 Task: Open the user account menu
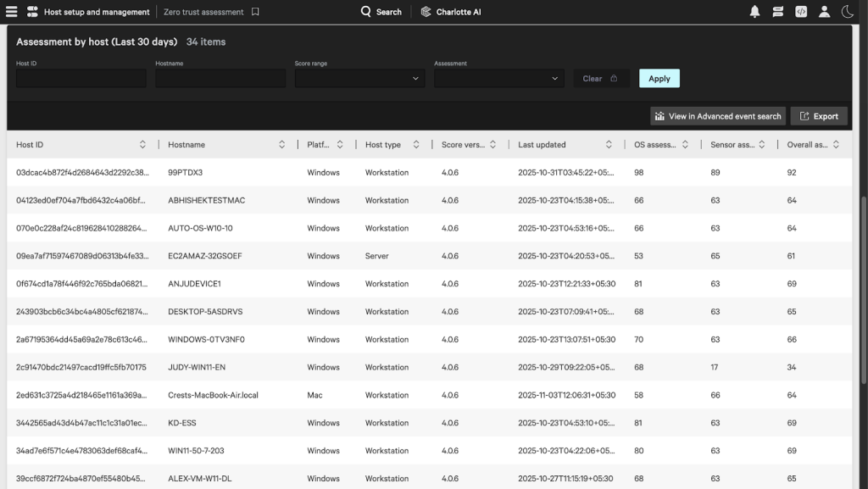point(824,12)
